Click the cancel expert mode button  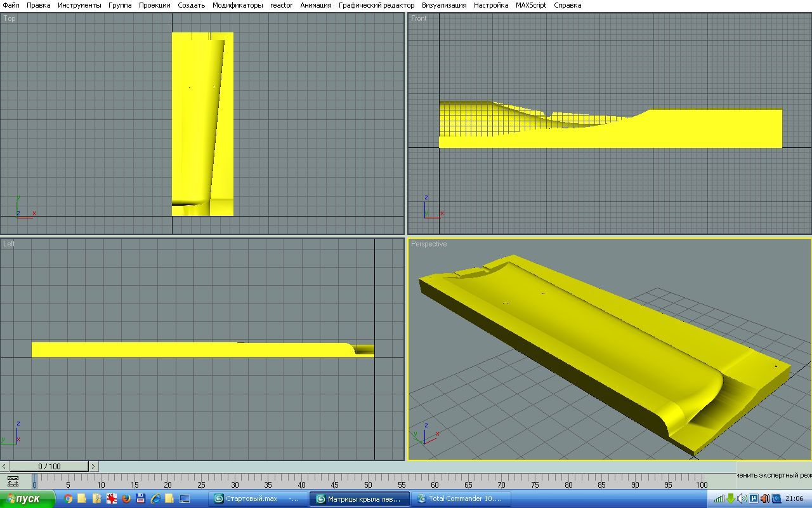tap(774, 475)
